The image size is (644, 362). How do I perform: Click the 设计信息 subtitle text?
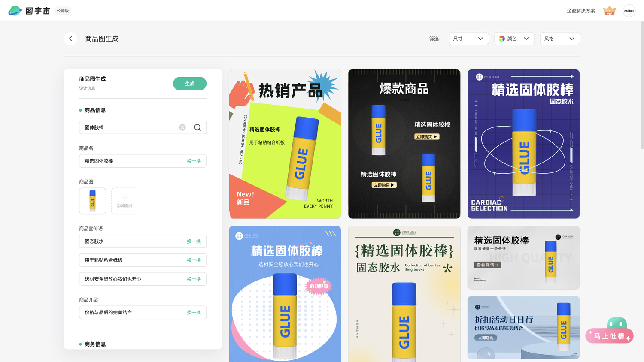coord(87,88)
